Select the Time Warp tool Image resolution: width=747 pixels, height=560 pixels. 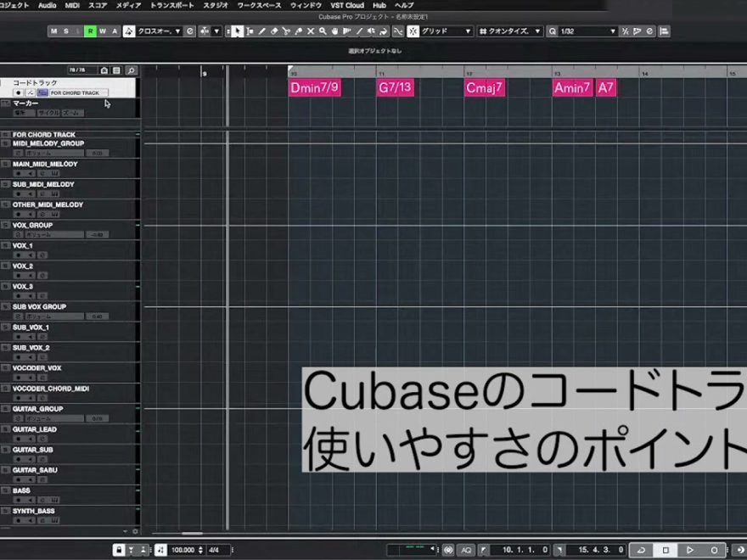pyautogui.click(x=347, y=31)
